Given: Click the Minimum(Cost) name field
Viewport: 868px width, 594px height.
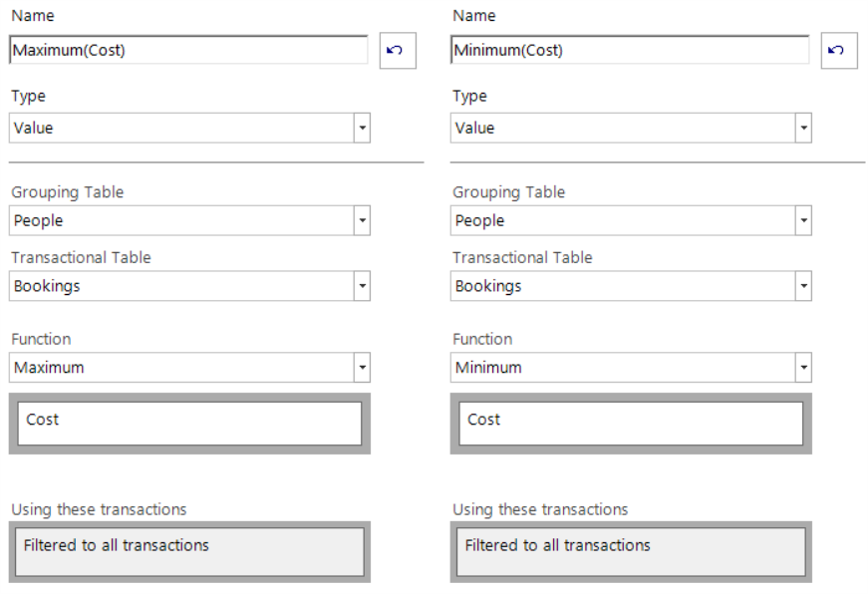Looking at the screenshot, I should click(x=630, y=50).
